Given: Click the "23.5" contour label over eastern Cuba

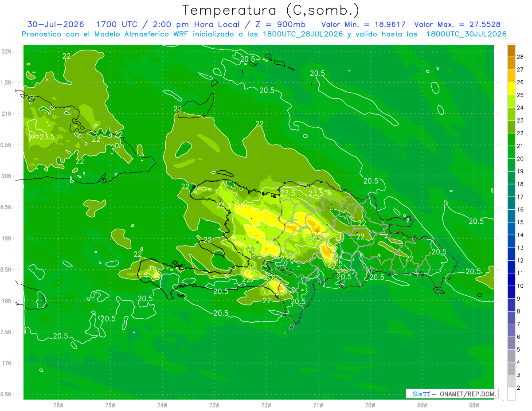Looking at the screenshot, I should 47,137.
